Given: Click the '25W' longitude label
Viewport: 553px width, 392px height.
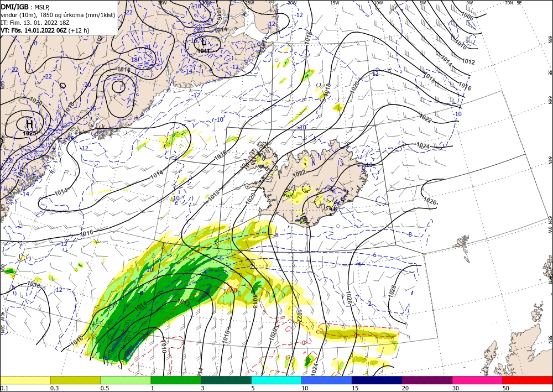Looking at the screenshot, I should 249,3.
